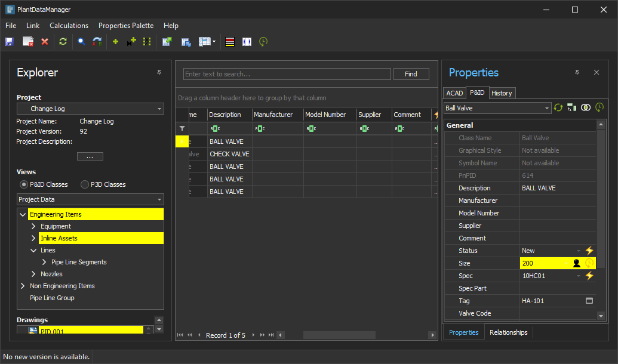
Task: Click the green plus add icon
Action: 115,42
